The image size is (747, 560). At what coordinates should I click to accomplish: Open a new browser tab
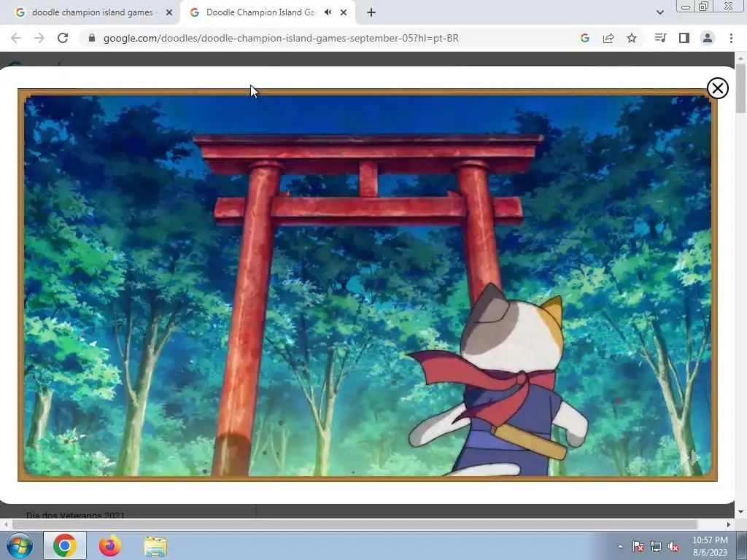tap(371, 12)
